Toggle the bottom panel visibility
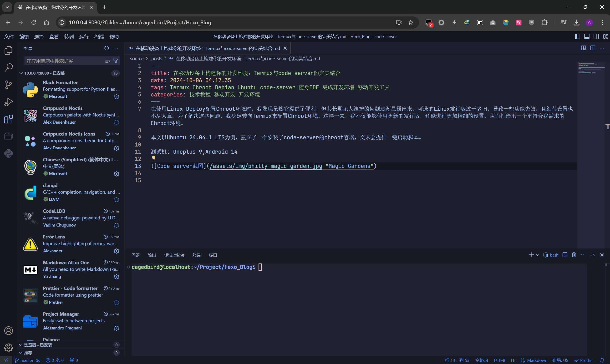610x364 pixels. pyautogui.click(x=587, y=36)
